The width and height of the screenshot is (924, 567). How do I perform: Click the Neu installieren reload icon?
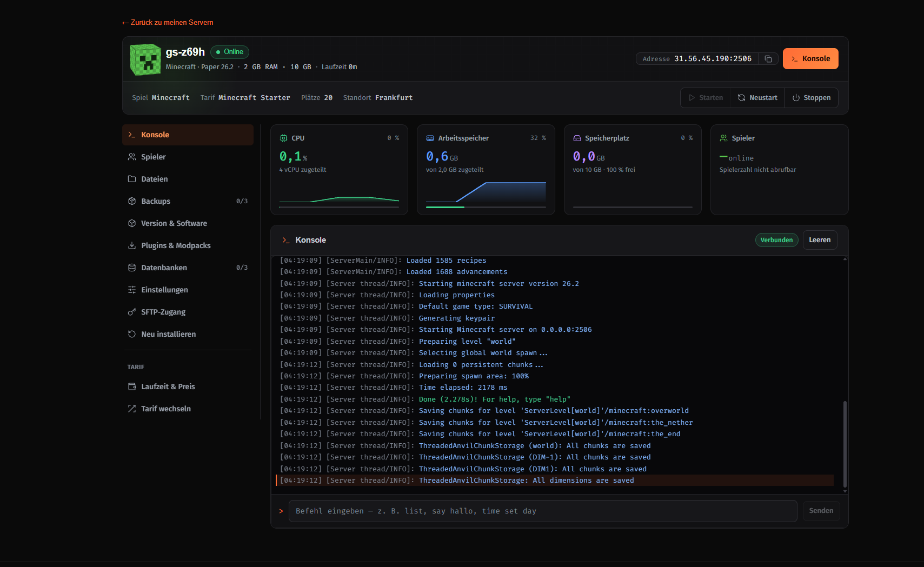tap(132, 334)
